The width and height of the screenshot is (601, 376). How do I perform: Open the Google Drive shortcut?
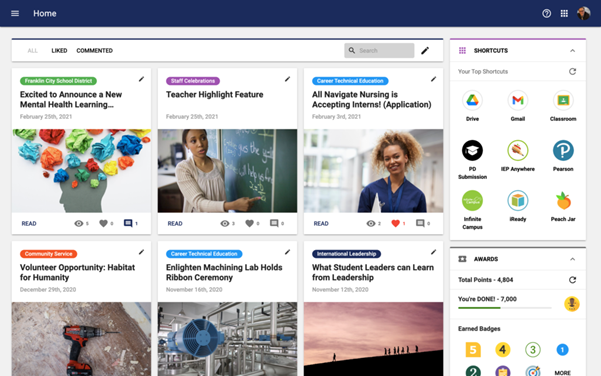pos(472,100)
